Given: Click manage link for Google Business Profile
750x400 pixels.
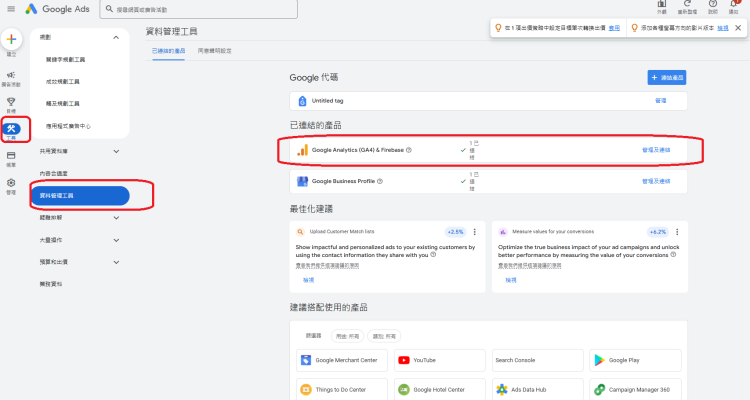Looking at the screenshot, I should (x=656, y=181).
